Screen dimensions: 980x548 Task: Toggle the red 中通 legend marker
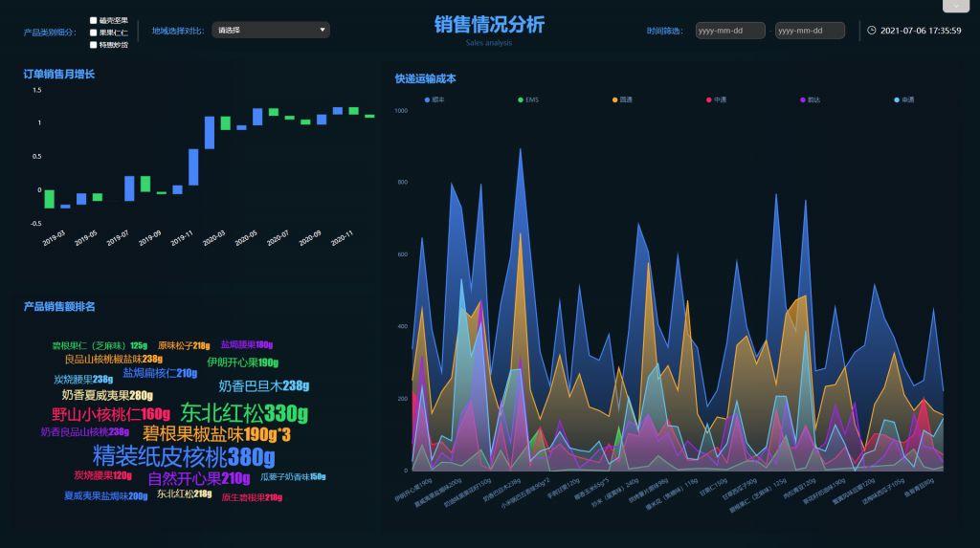(709, 100)
